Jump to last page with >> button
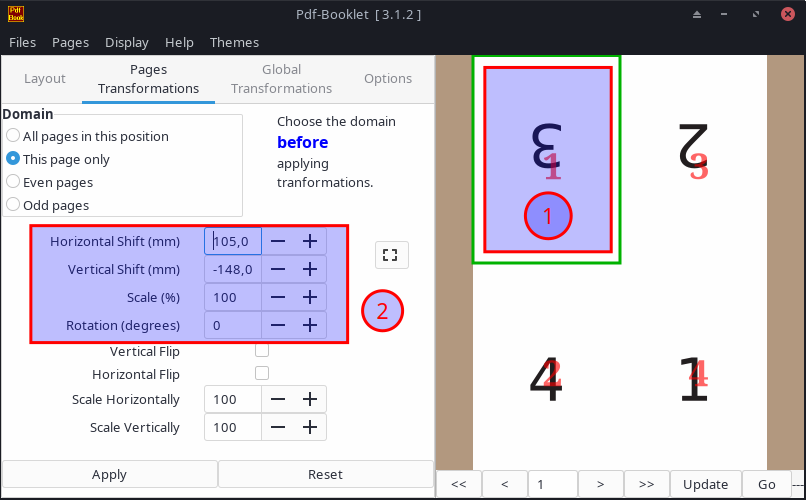 [x=646, y=484]
